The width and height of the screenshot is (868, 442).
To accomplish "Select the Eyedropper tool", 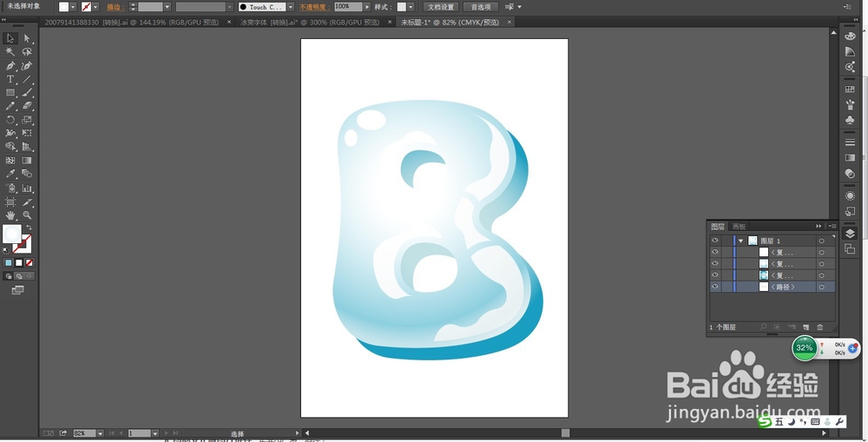I will [x=10, y=174].
